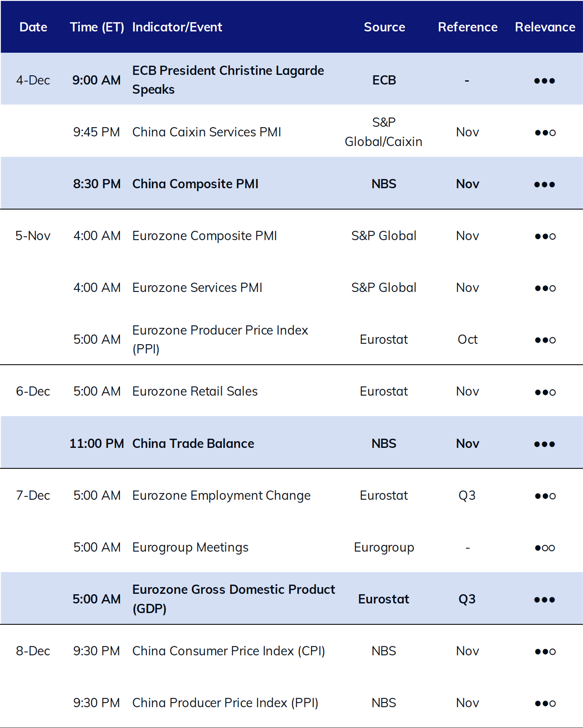Select the China Composite PMI event

(x=195, y=184)
